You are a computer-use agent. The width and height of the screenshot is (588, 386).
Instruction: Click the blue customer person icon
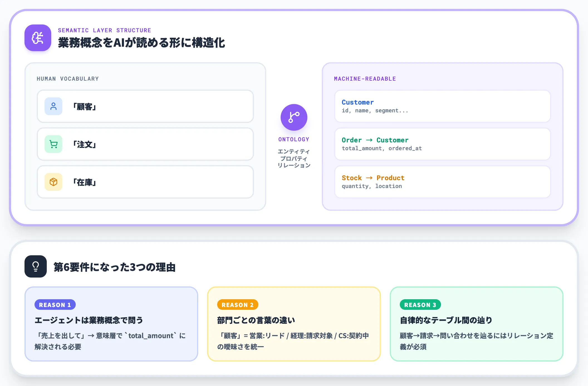click(53, 106)
